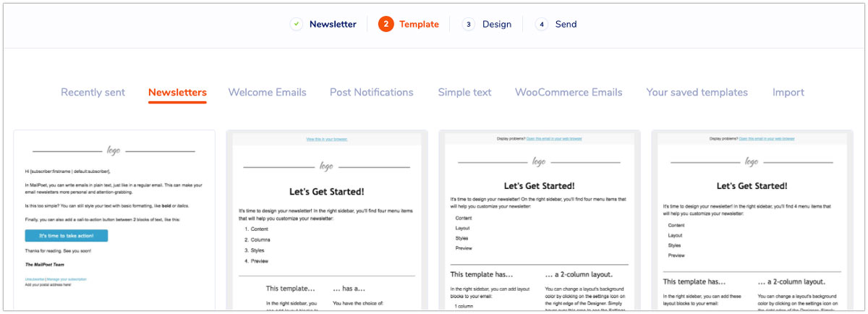Choose the template with numbered Content, Columns list

(327, 221)
